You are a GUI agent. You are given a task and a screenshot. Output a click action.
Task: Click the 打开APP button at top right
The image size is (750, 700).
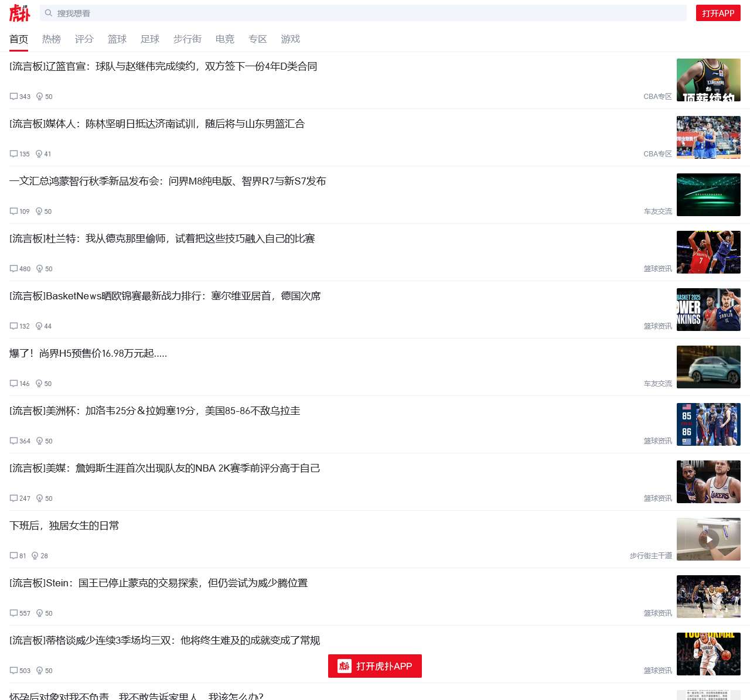718,12
